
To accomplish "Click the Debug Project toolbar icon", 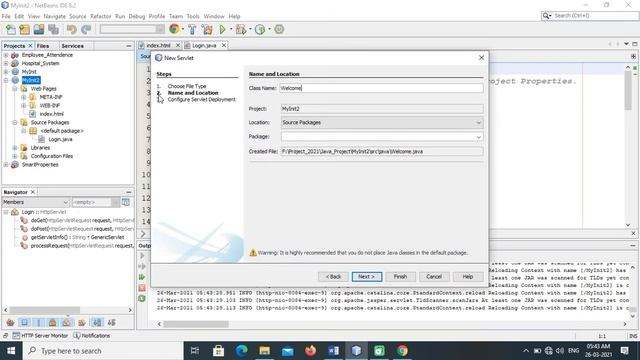I will pyautogui.click(x=241, y=29).
